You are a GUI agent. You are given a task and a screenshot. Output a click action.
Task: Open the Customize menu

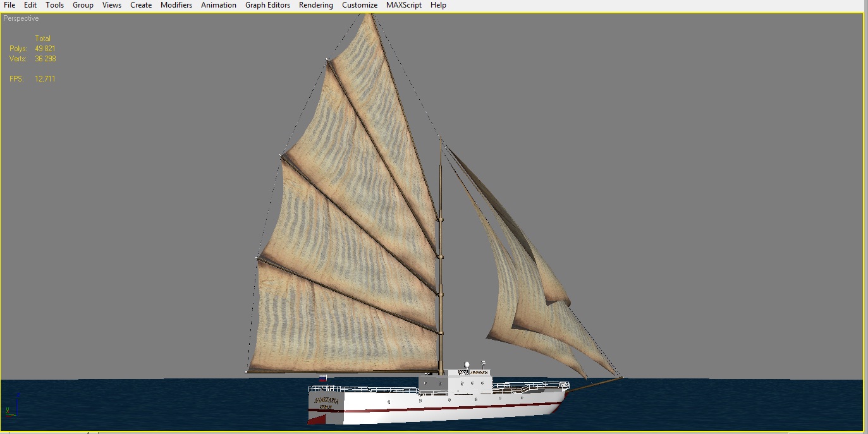[360, 5]
